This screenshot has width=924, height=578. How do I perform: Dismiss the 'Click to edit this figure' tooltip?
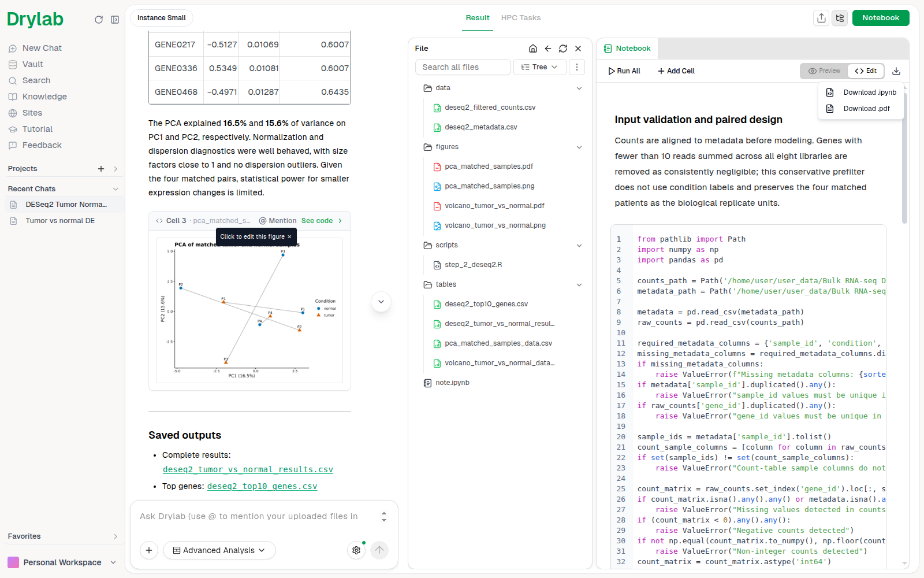pos(289,237)
